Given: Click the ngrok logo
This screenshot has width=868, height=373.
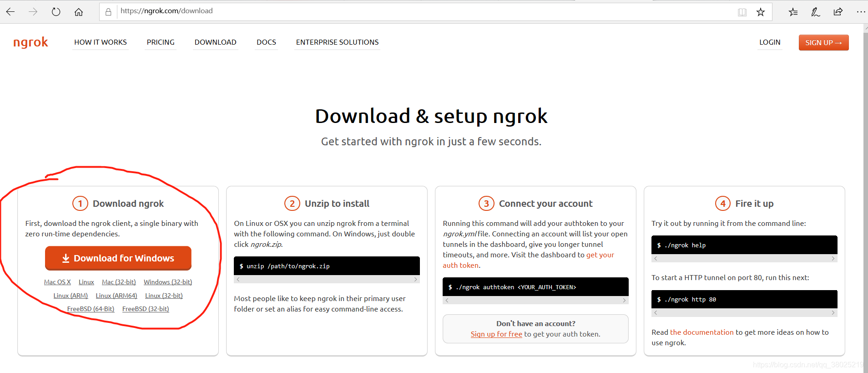Looking at the screenshot, I should [x=30, y=42].
